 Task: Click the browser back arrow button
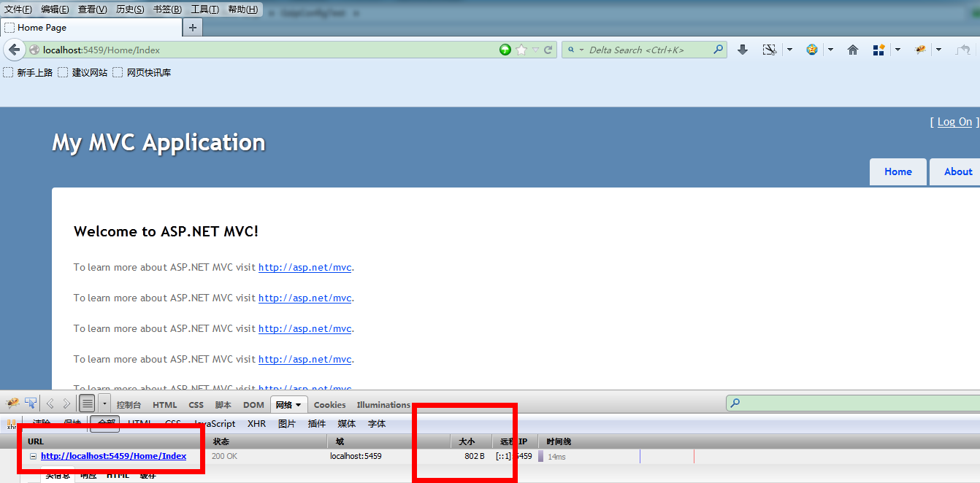coord(14,50)
